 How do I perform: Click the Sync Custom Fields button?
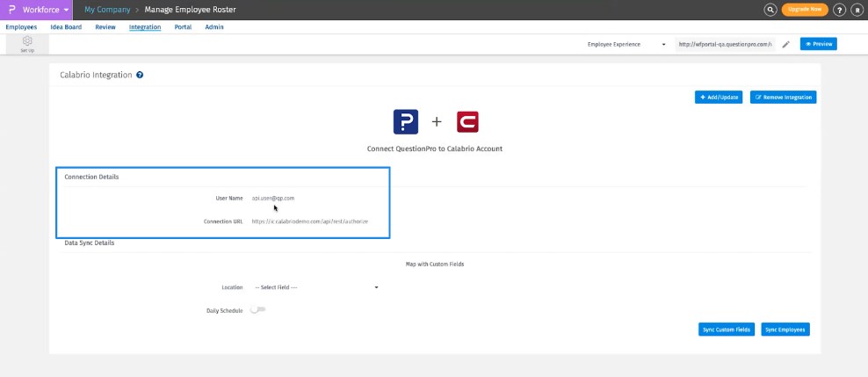pyautogui.click(x=727, y=330)
